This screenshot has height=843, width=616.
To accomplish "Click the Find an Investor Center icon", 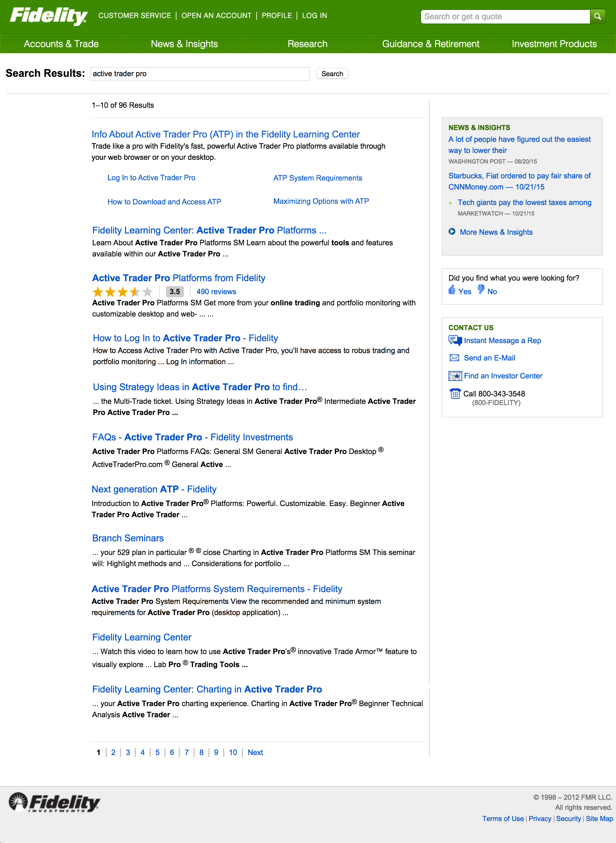I will coord(455,376).
